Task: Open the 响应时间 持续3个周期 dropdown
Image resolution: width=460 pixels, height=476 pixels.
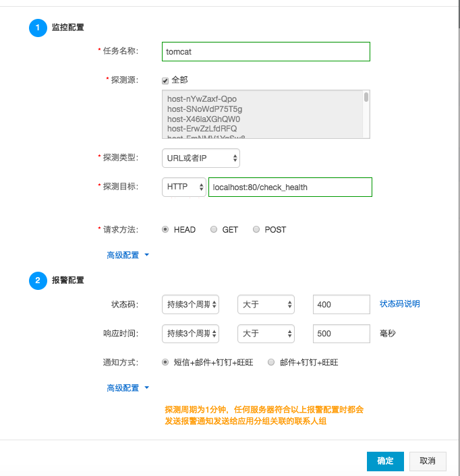Action: (190, 334)
